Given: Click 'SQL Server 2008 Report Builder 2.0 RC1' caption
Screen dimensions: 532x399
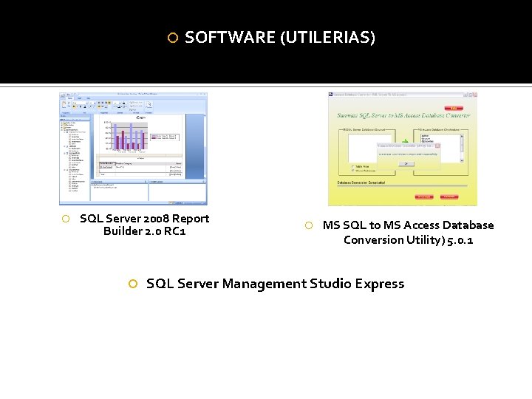Looking at the screenshot, I should (x=145, y=225).
